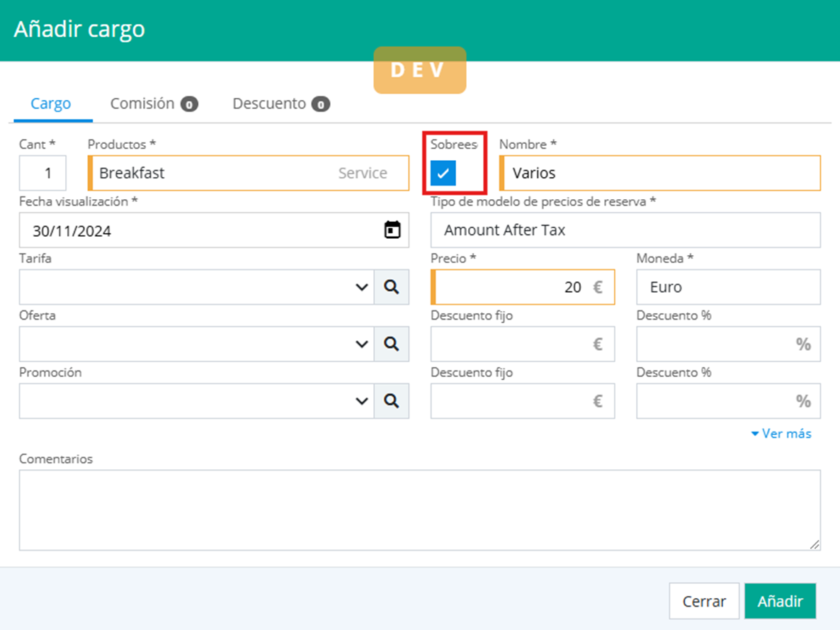Click the search magnifier next to Oferta

click(x=391, y=344)
